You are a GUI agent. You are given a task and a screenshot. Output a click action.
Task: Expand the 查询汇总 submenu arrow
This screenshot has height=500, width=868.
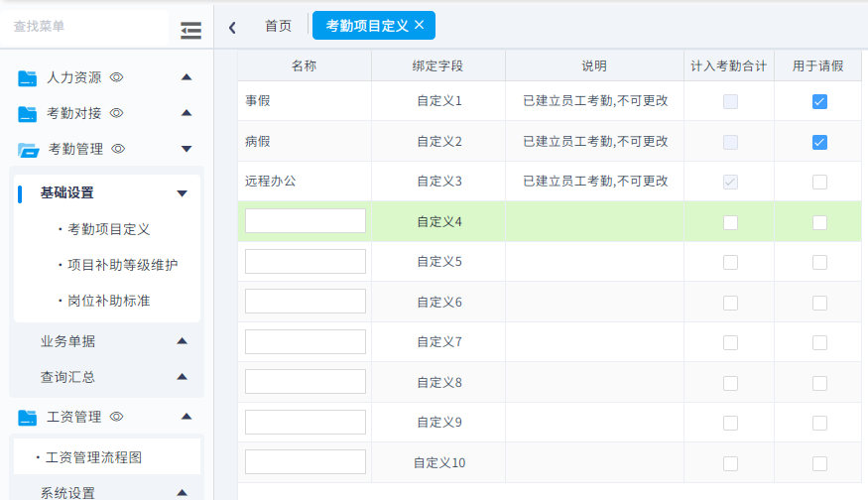182,377
